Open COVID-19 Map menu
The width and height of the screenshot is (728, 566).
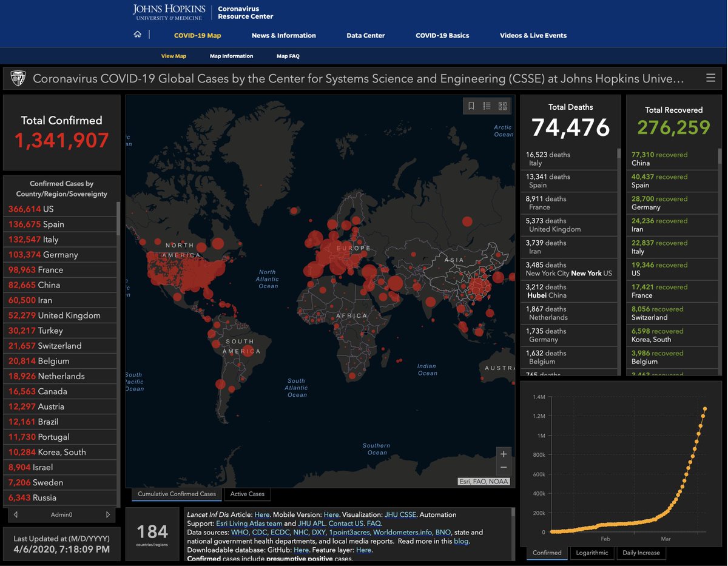point(197,35)
